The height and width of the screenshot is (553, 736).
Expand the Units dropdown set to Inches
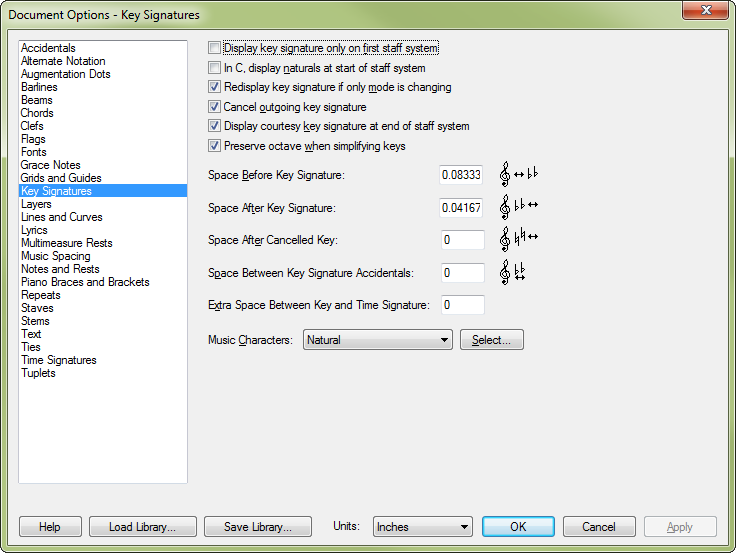click(x=422, y=527)
